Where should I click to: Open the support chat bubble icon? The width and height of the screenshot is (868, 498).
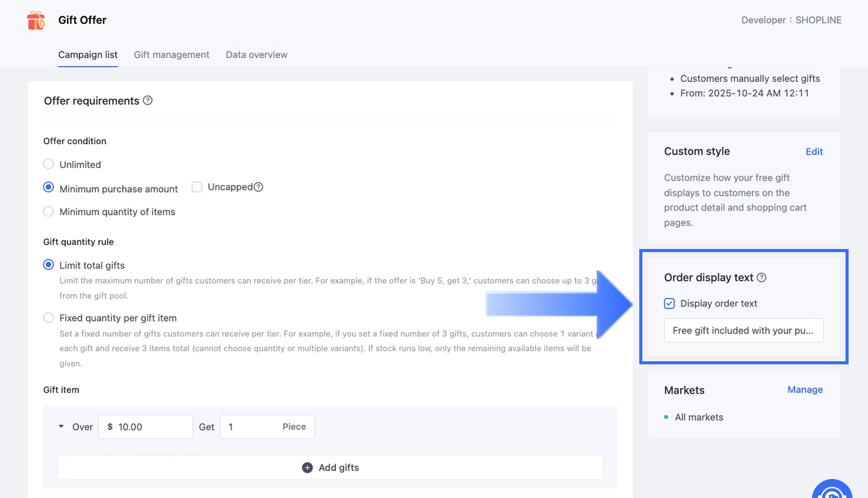832,491
